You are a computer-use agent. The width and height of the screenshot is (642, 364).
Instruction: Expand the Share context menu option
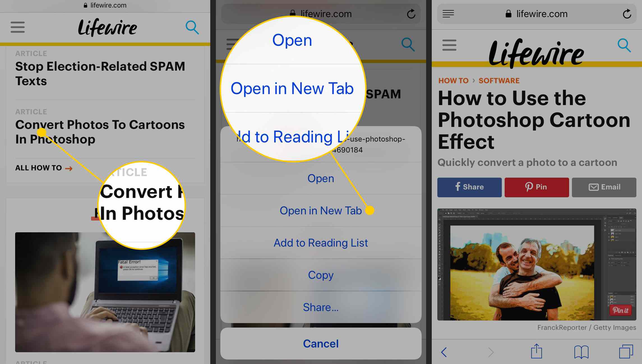tap(320, 307)
